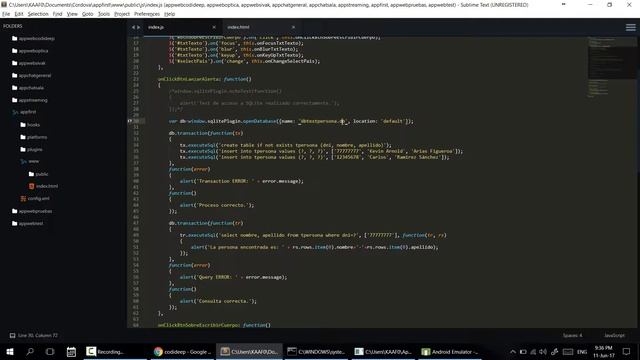Open the Find menu
Viewport: 640px width, 360px height.
point(58,14)
